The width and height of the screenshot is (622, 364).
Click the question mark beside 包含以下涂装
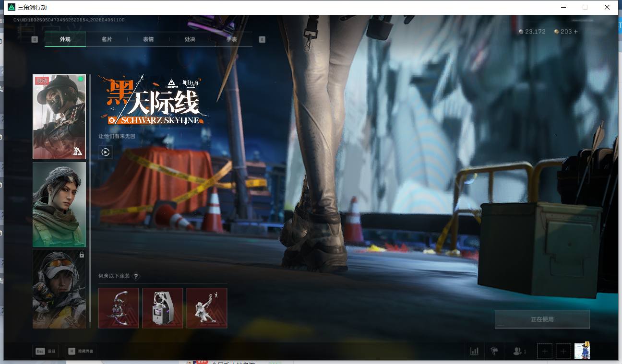136,276
